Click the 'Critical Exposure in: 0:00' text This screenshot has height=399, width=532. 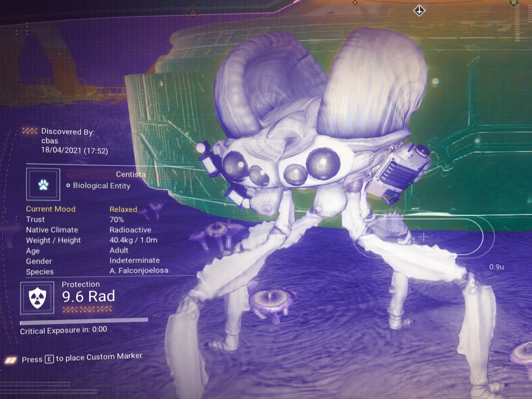(64, 330)
